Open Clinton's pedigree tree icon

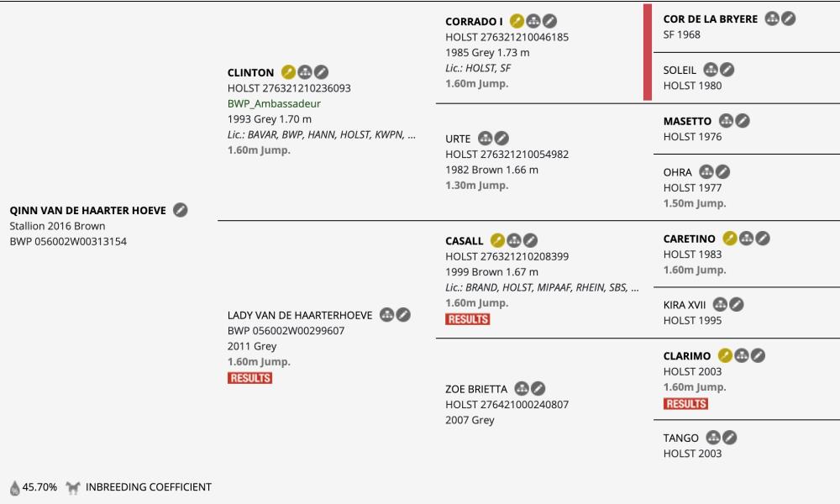(305, 71)
